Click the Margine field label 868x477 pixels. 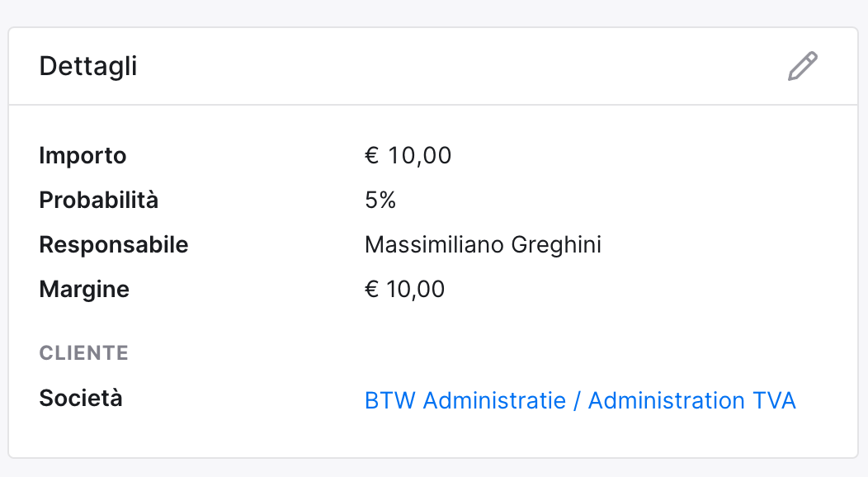(84, 289)
